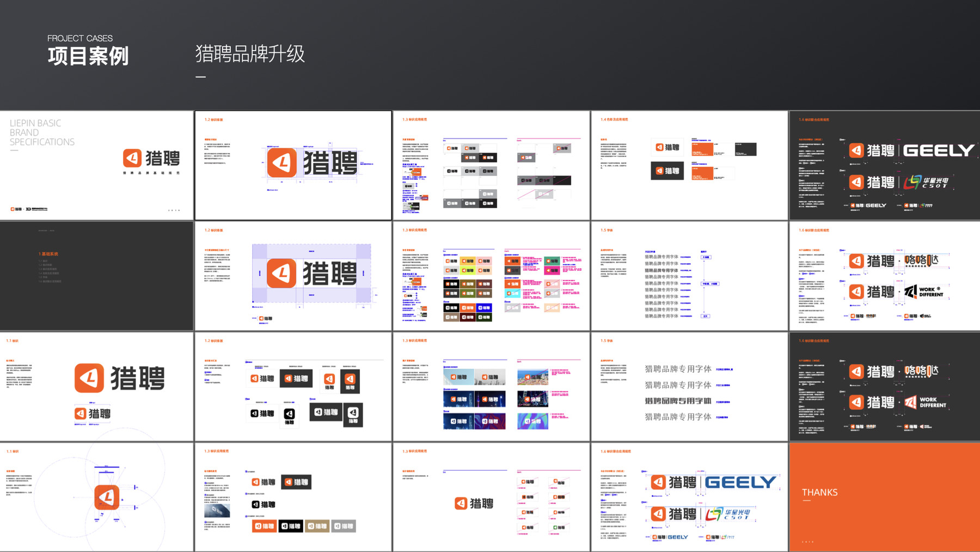Click the "项目案例" heading
The height and width of the screenshot is (552, 980).
(88, 56)
